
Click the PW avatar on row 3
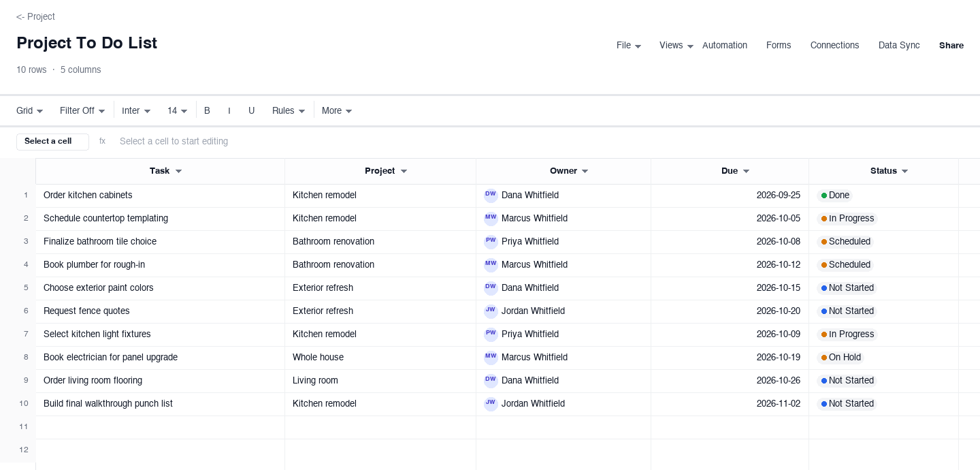pos(491,242)
